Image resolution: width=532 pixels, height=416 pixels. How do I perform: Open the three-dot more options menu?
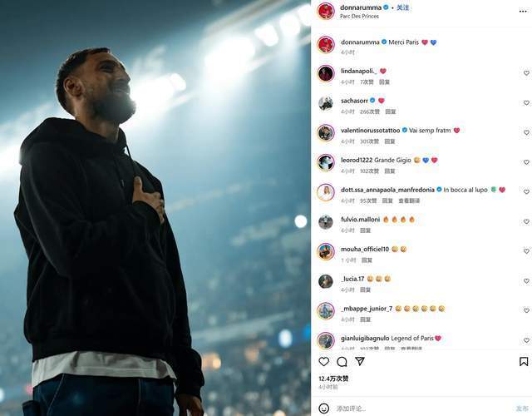coord(523,11)
